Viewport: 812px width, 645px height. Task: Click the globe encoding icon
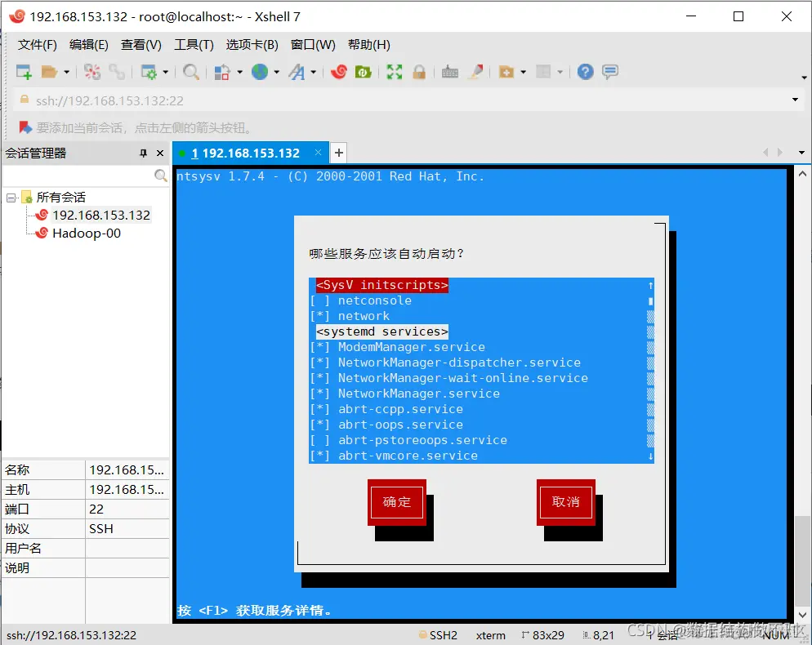(260, 72)
